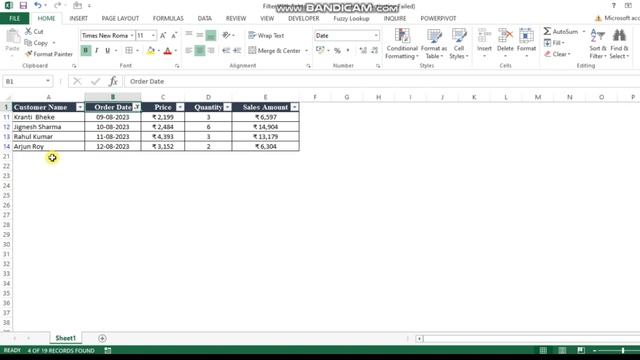
Task: Switch to PAGE LAYOUT tab
Action: click(120, 18)
